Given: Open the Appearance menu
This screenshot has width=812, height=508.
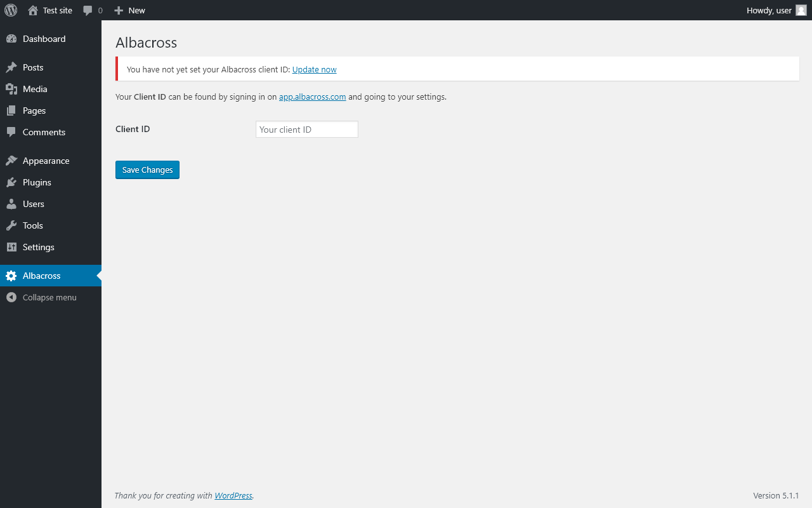Looking at the screenshot, I should [x=46, y=161].
